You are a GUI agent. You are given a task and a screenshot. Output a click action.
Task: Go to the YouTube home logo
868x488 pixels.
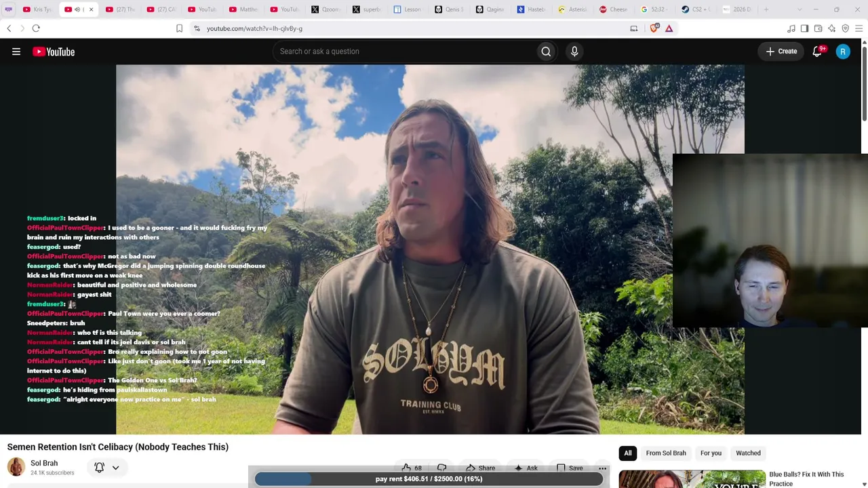pyautogui.click(x=54, y=52)
